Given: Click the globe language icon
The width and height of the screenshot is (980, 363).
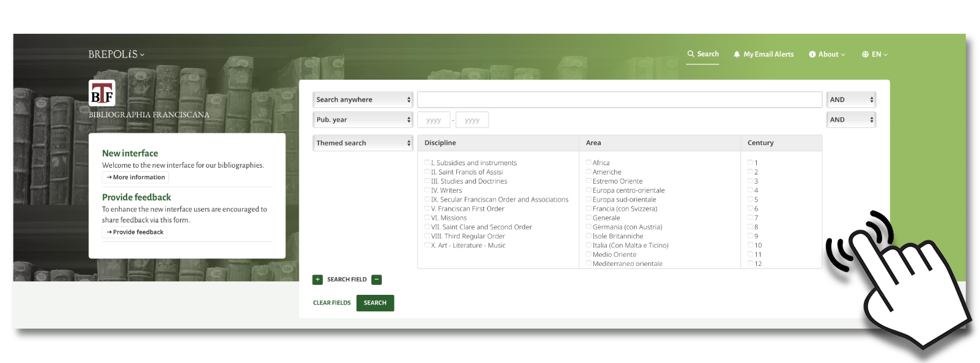Looking at the screenshot, I should click(866, 55).
